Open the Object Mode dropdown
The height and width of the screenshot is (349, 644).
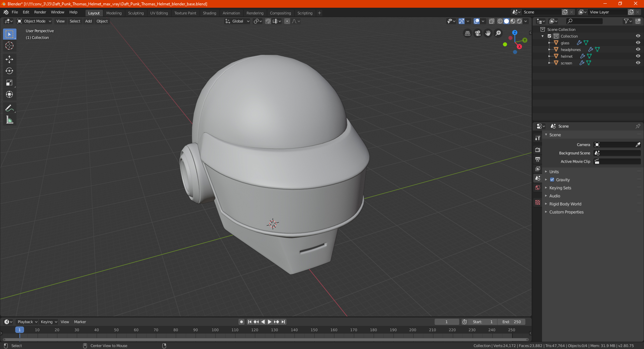(x=34, y=21)
